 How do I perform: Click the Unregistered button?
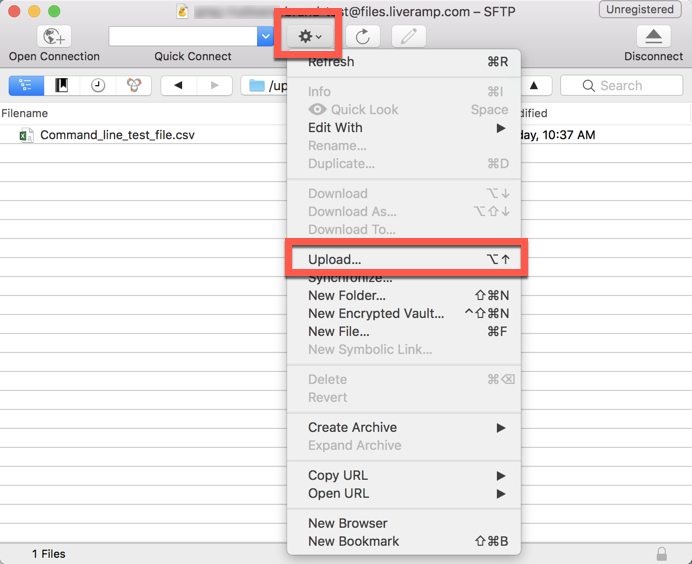pos(639,9)
